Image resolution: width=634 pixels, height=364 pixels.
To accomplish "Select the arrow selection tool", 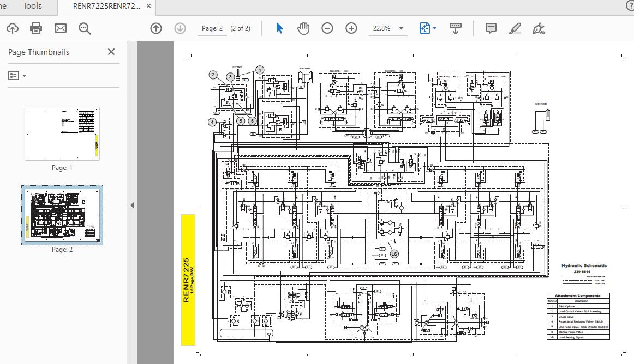I will click(279, 28).
